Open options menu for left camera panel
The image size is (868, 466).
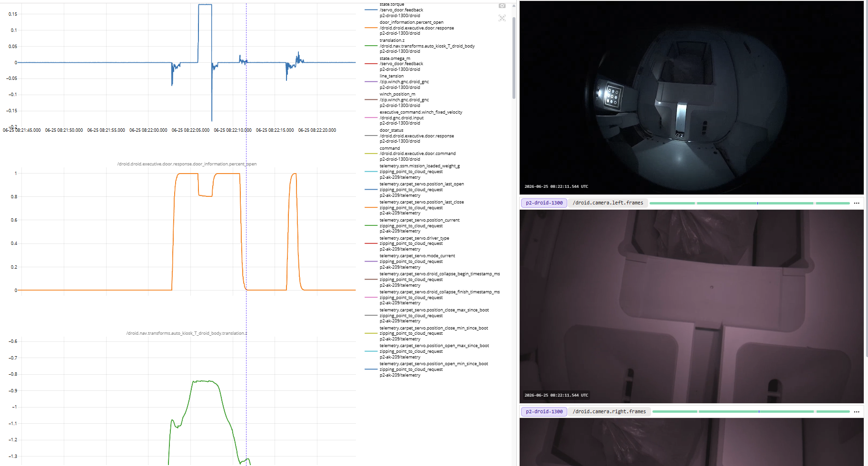pyautogui.click(x=857, y=203)
